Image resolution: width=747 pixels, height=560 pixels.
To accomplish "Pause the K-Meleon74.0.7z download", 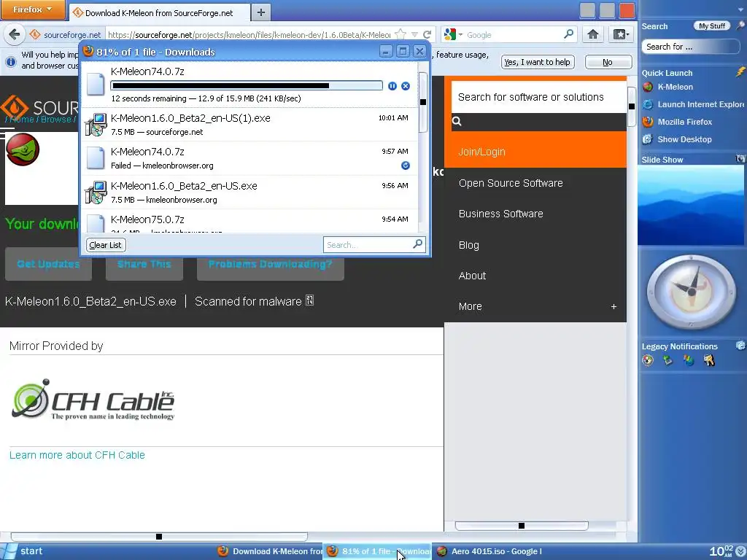I will pyautogui.click(x=392, y=86).
